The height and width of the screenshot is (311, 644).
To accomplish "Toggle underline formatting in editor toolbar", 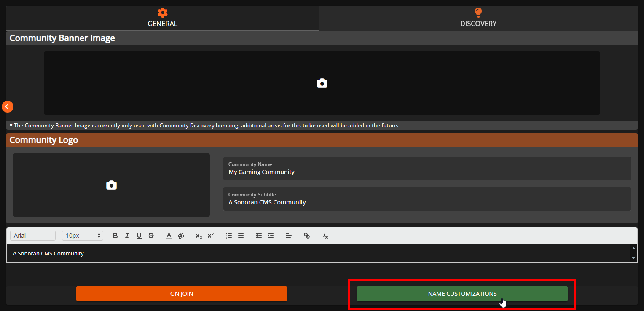I will coord(139,236).
